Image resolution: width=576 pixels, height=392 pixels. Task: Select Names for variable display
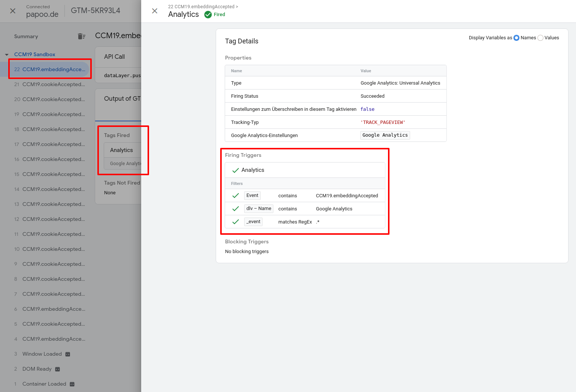point(516,38)
